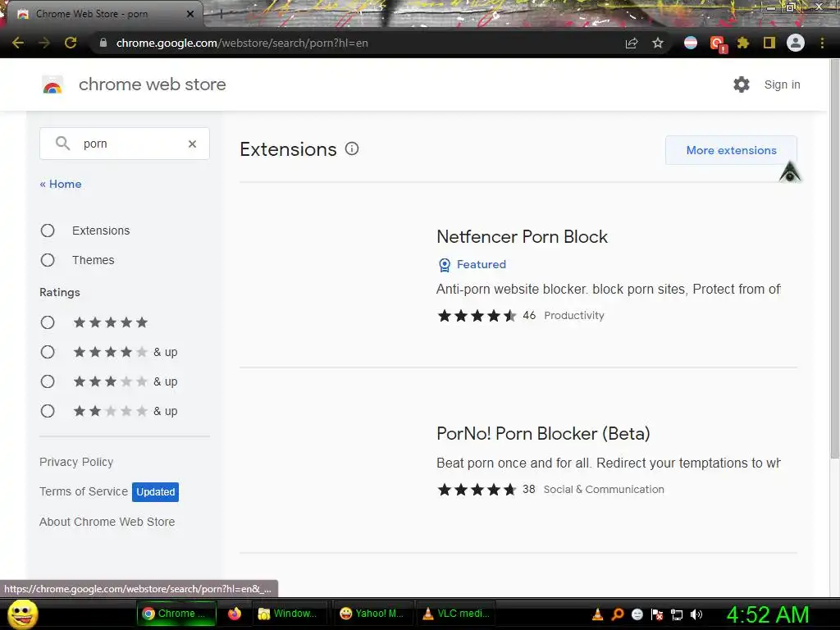This screenshot has height=630, width=840.
Task: Click the Featured badge icon
Action: [x=445, y=265]
